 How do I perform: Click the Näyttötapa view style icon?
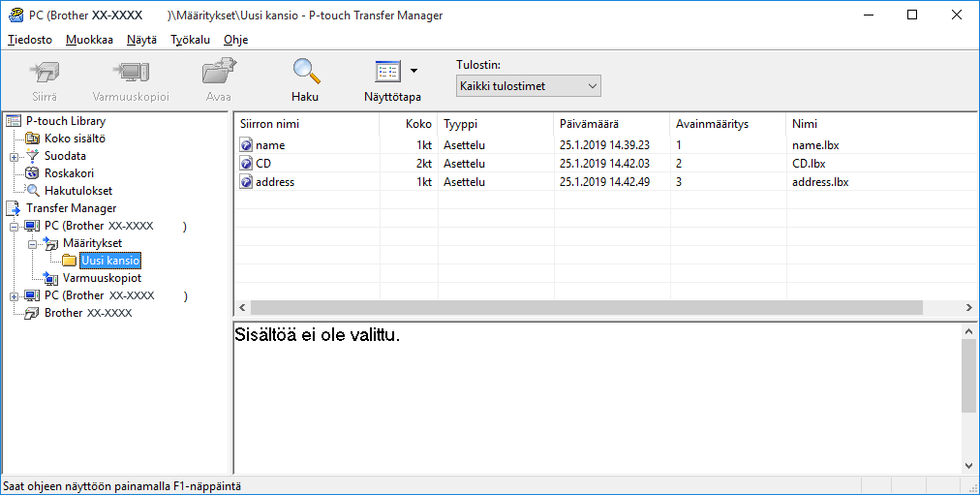387,72
